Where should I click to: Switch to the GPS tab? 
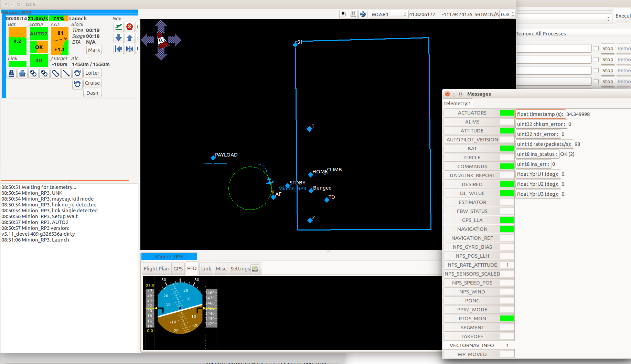[x=178, y=269]
